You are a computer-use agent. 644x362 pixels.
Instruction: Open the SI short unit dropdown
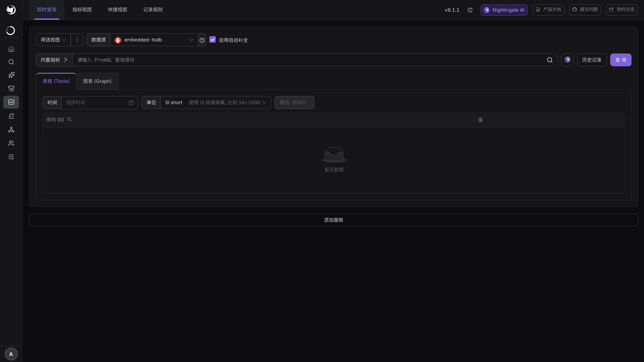tap(216, 103)
